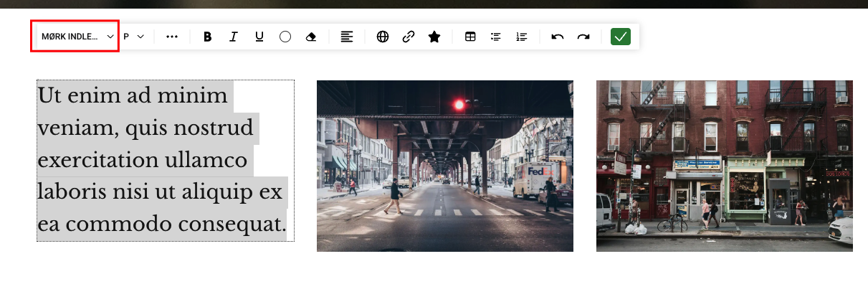Open the text alignment options
This screenshot has width=868, height=302.
(347, 37)
